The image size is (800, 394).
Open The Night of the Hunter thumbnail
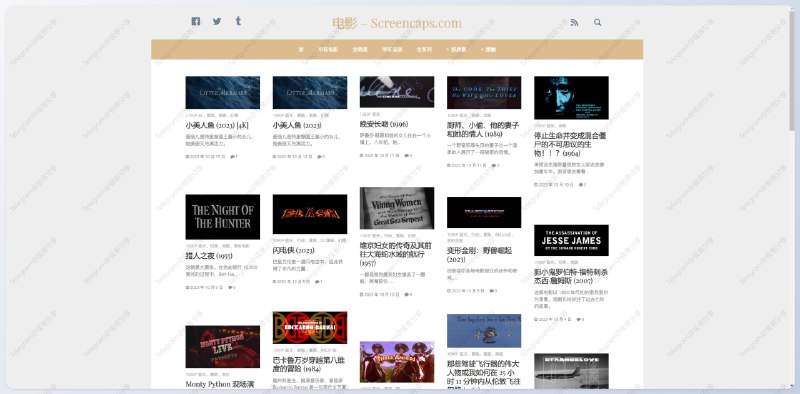point(222,217)
